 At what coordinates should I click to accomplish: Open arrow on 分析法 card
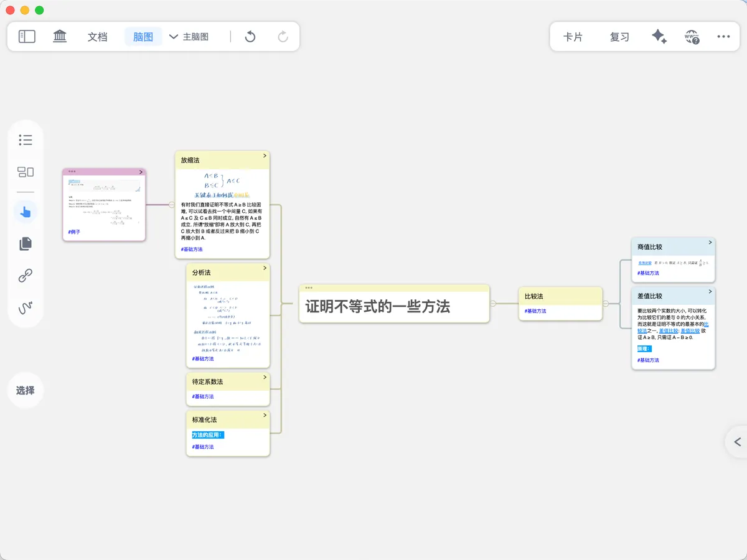tap(265, 268)
